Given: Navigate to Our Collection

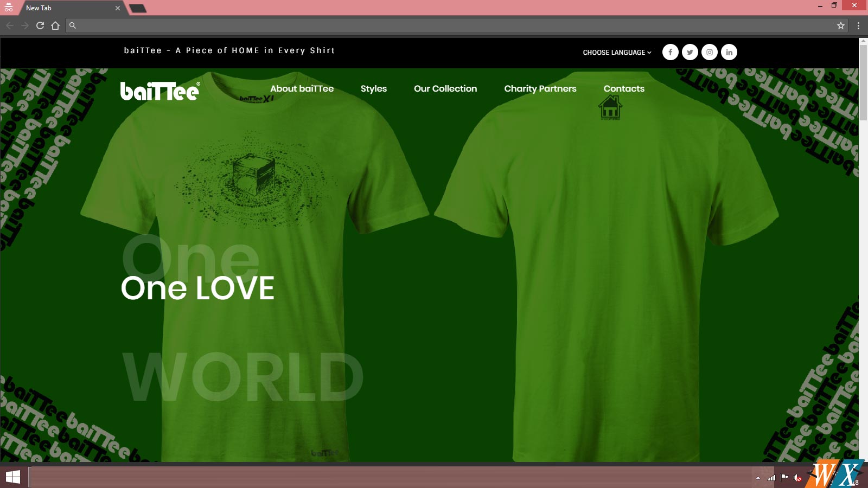Looking at the screenshot, I should (x=445, y=88).
